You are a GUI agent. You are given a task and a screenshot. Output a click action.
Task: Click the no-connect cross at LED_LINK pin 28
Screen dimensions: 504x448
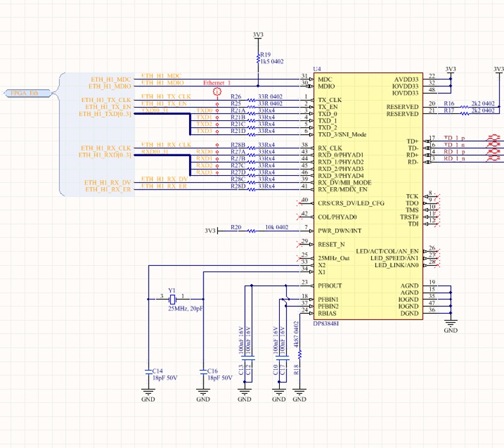(x=437, y=265)
